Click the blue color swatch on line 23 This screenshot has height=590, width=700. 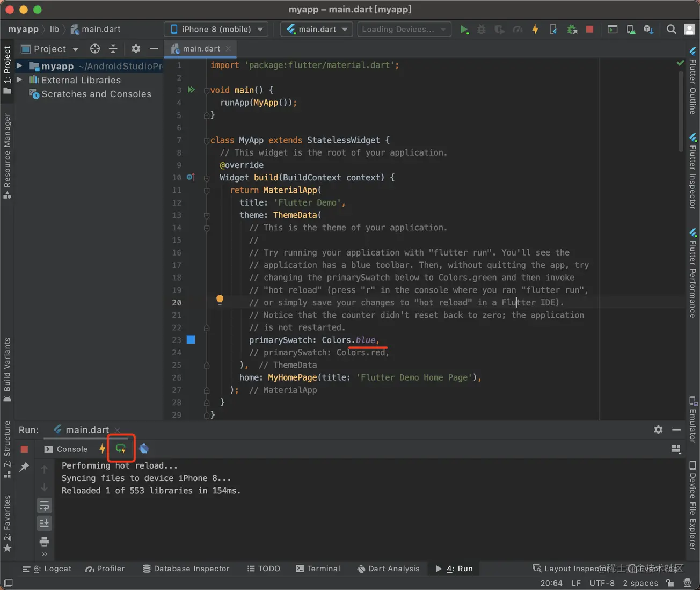(x=191, y=339)
